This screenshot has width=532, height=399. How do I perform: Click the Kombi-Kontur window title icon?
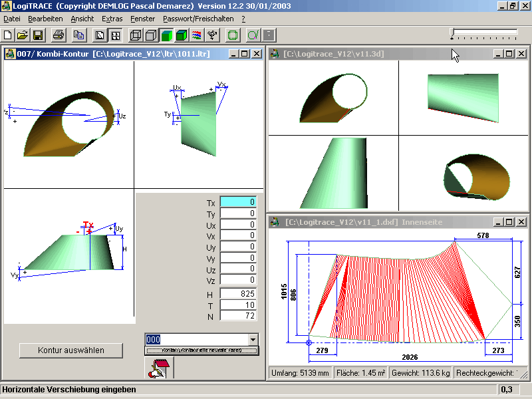coord(11,54)
